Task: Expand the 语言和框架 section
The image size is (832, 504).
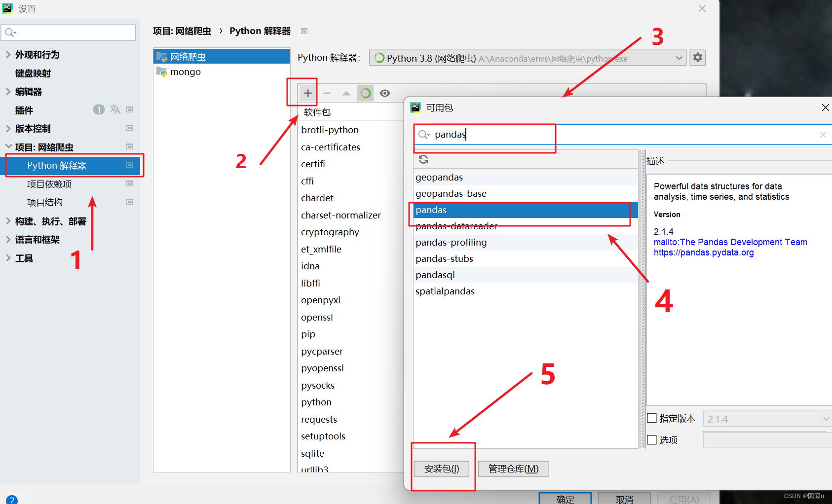Action: [x=8, y=239]
